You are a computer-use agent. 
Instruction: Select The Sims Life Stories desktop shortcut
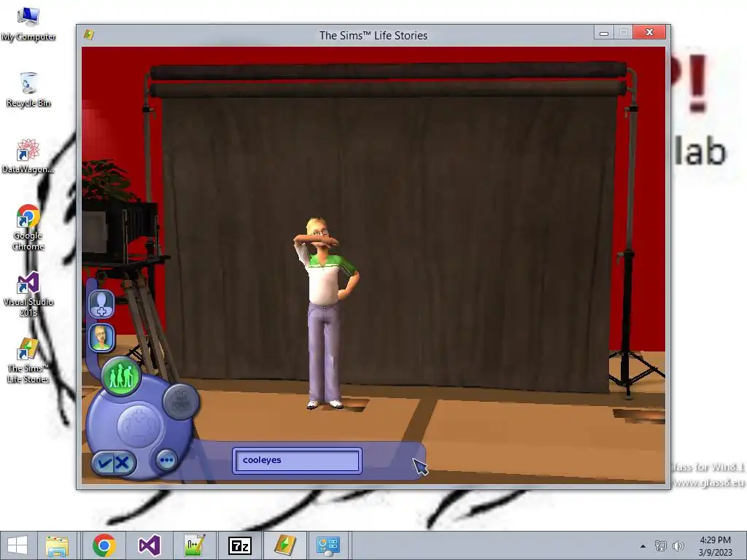28,360
